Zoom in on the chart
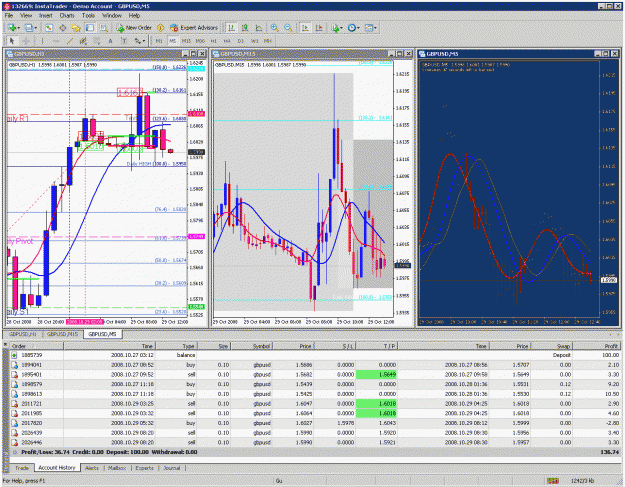The image size is (625, 487). click(x=274, y=28)
